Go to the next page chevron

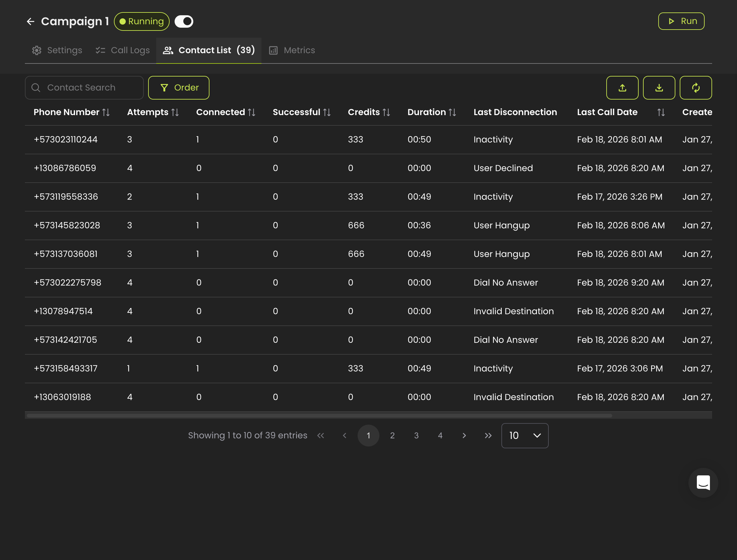coord(464,435)
